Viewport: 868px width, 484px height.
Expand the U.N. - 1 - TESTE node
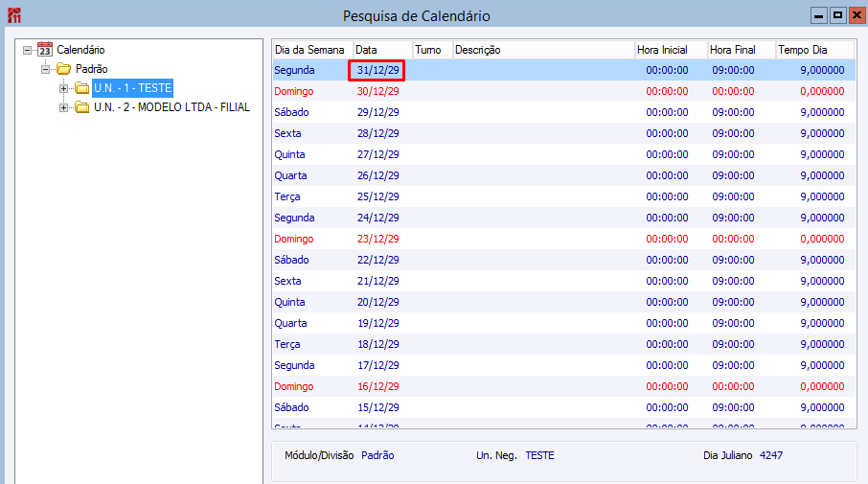click(63, 88)
